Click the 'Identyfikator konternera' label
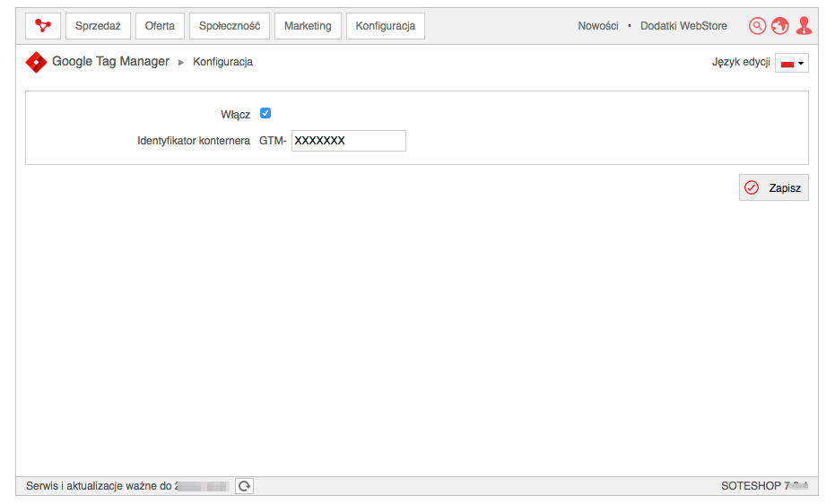 pos(194,141)
